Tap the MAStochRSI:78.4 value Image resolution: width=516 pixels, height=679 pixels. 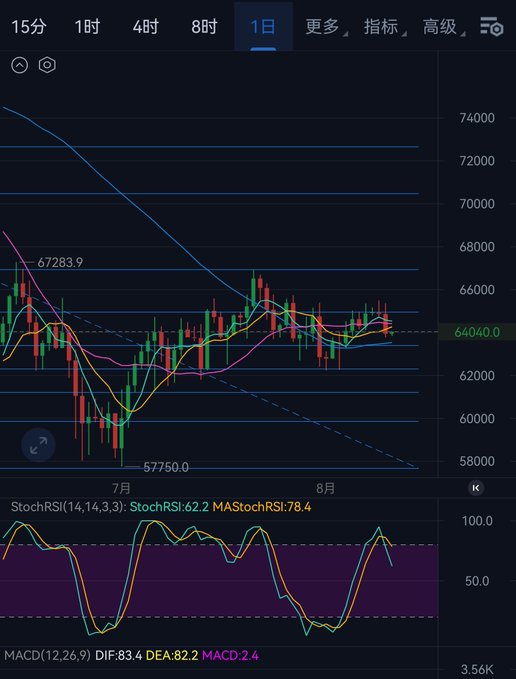(261, 507)
